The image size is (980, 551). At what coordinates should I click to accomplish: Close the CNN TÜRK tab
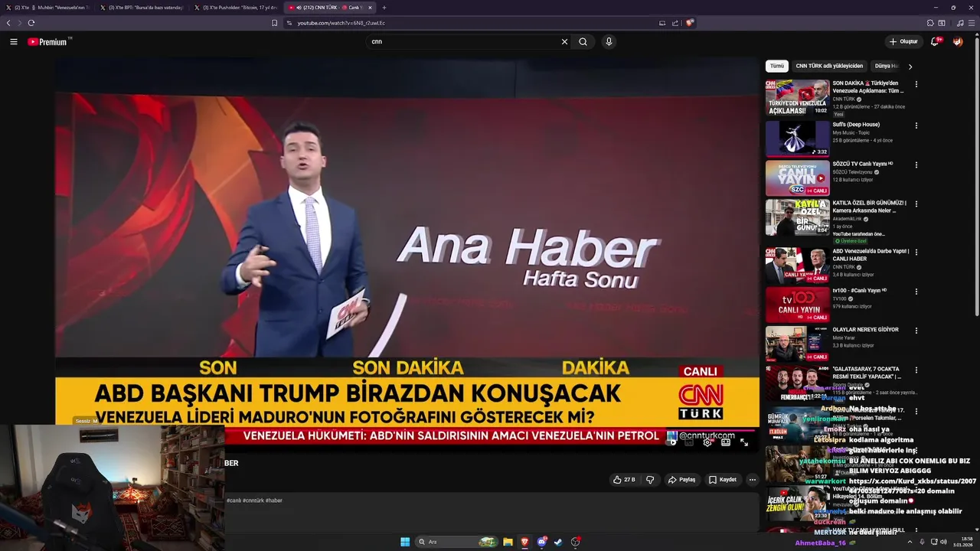[370, 8]
